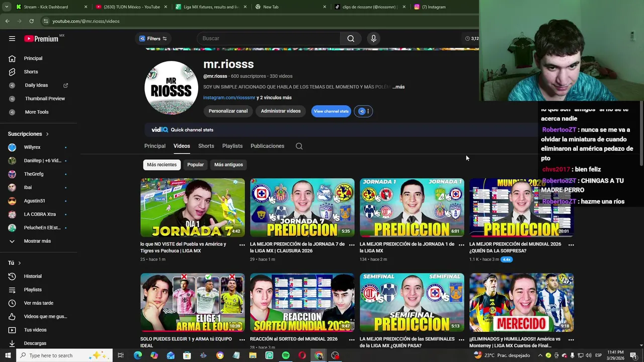Open Playlists in the left sidebar
This screenshot has width=644, height=362.
coord(33,290)
